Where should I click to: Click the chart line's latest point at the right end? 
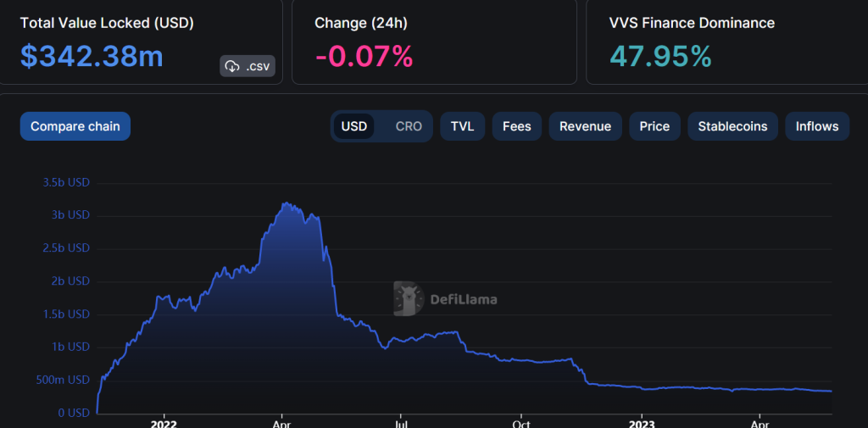tap(831, 391)
